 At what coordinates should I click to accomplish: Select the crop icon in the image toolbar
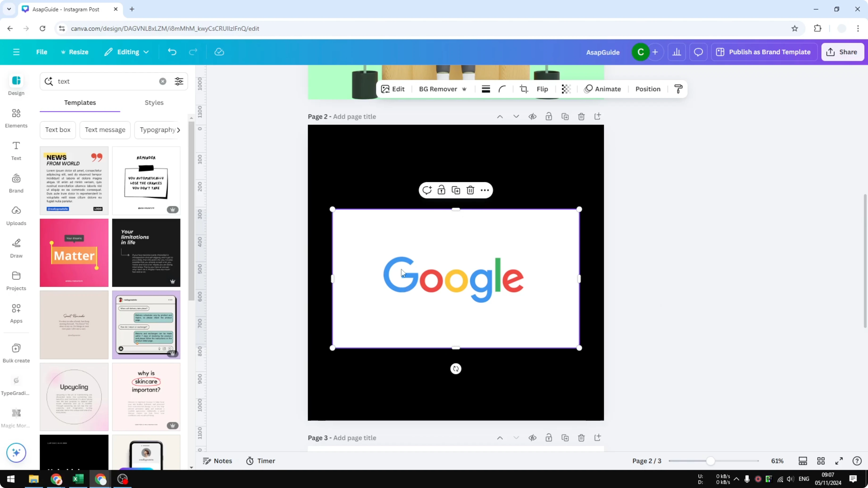coord(524,89)
